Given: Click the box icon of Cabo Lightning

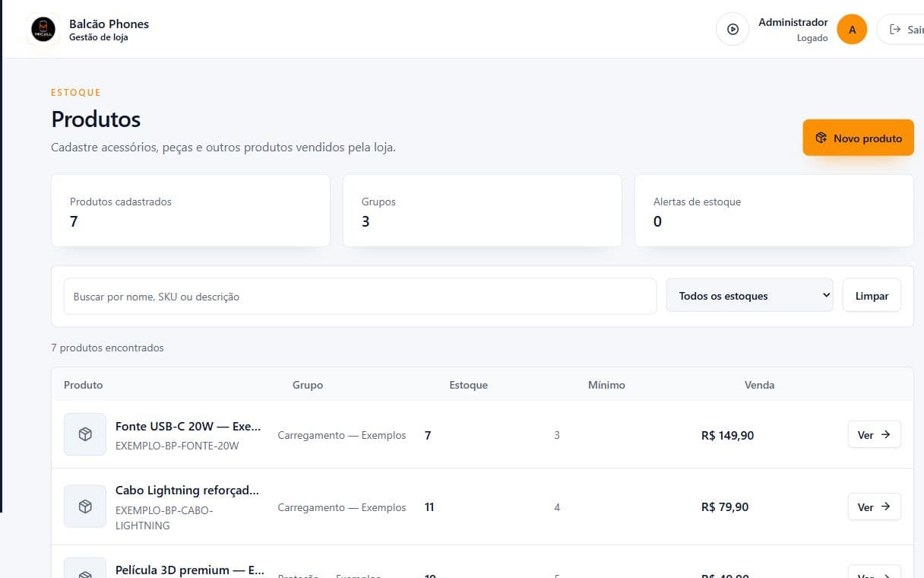Looking at the screenshot, I should point(85,507).
